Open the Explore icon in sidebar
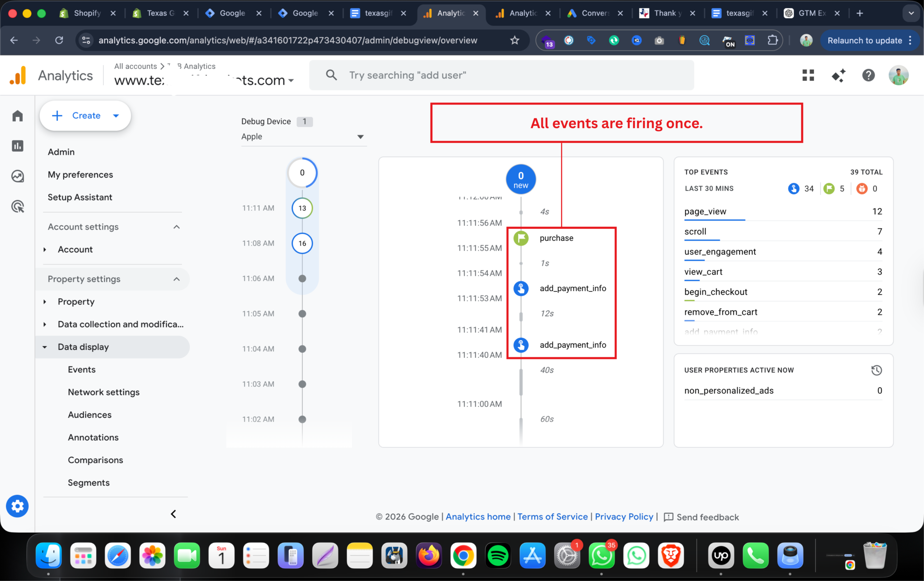This screenshot has height=581, width=924. click(18, 176)
